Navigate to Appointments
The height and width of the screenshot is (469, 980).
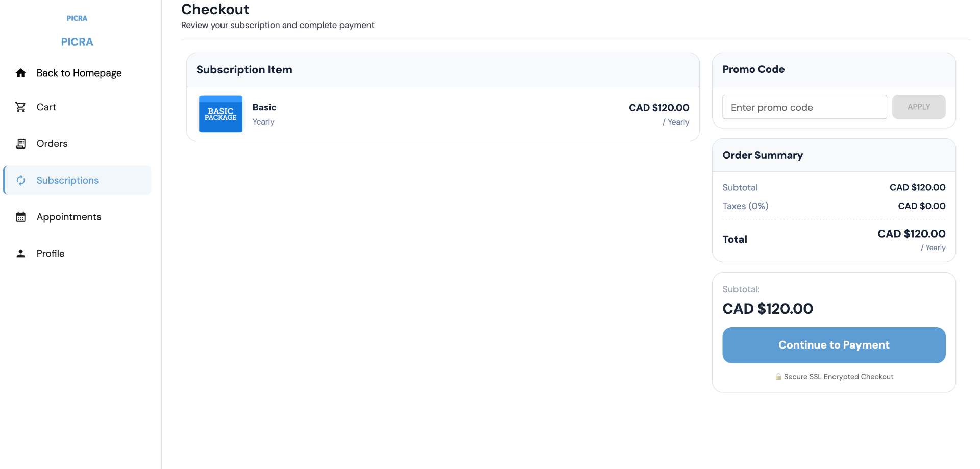click(x=78, y=217)
